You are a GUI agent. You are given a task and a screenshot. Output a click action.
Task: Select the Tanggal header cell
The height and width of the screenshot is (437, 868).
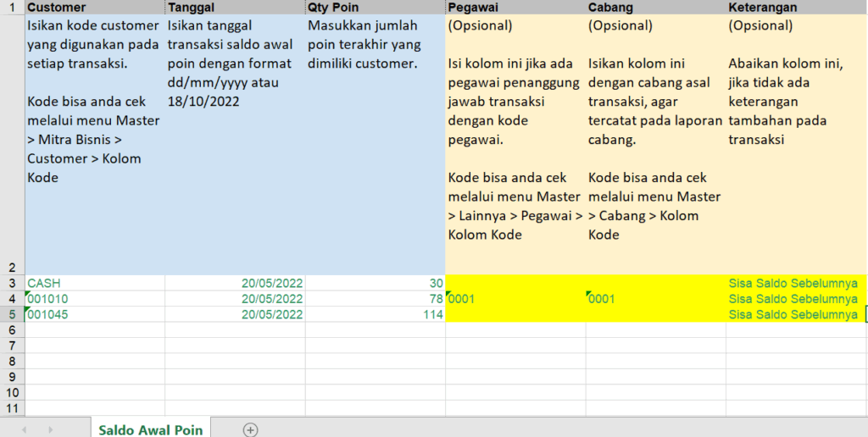point(235,8)
